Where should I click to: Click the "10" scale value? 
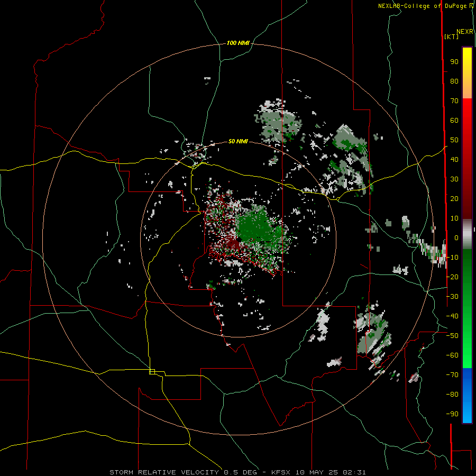[454, 218]
